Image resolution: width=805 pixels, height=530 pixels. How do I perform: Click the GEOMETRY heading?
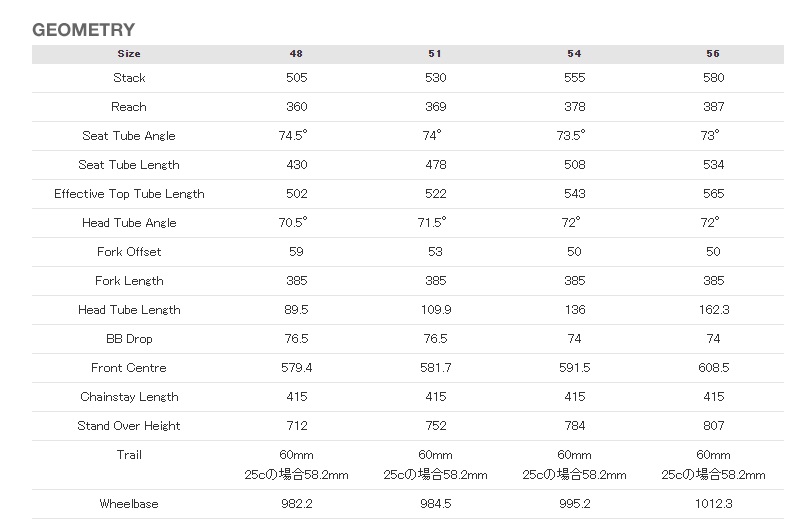[x=84, y=30]
